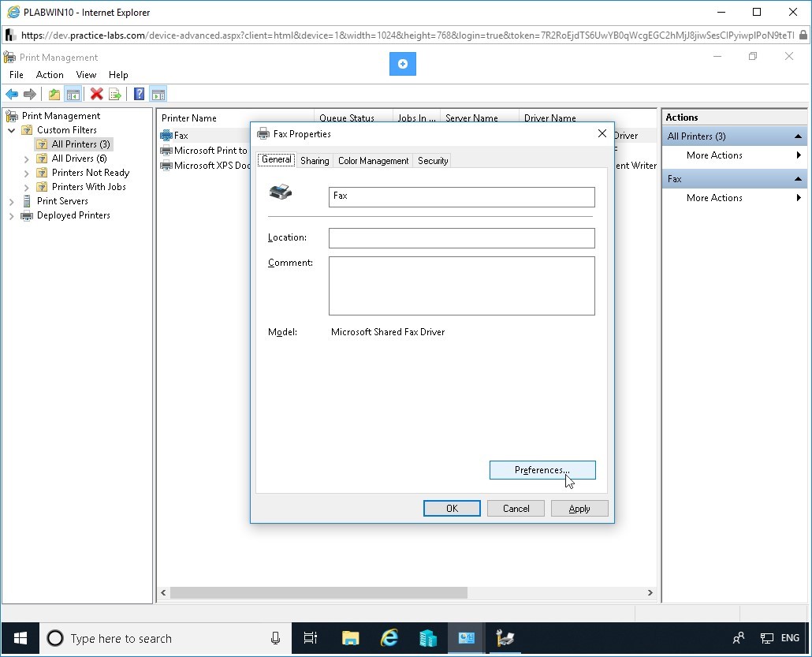Click the browser address bar URL
This screenshot has height=657, width=812.
coord(407,35)
